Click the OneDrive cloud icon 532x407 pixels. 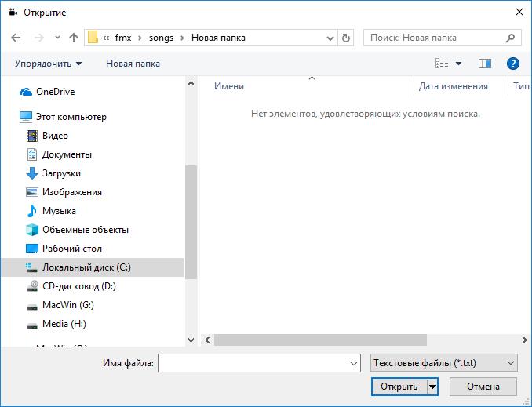[26, 92]
